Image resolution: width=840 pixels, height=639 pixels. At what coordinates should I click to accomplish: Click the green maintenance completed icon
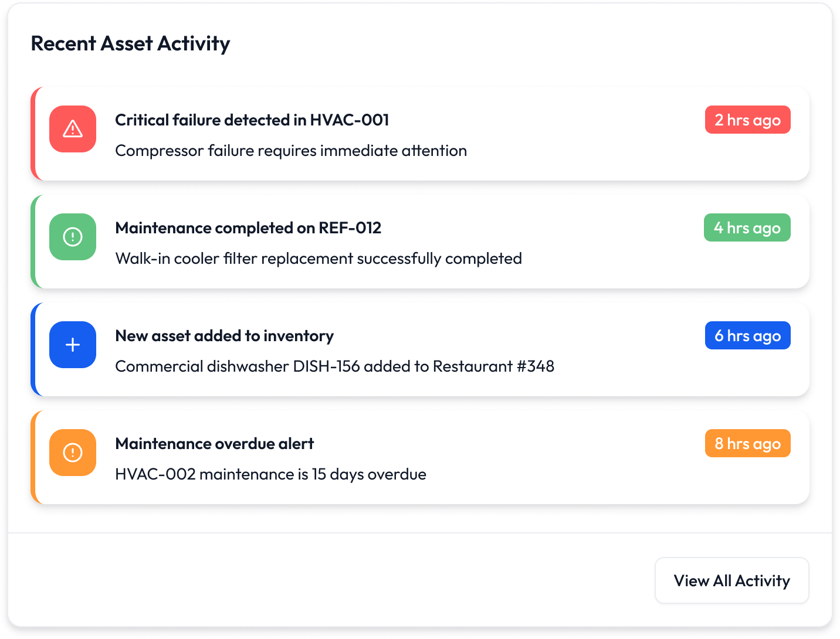(73, 237)
